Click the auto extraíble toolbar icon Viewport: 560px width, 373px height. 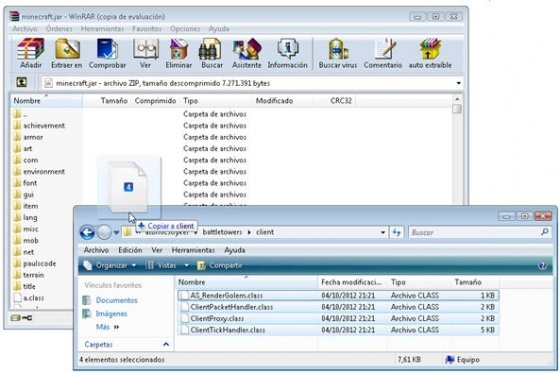[430, 54]
